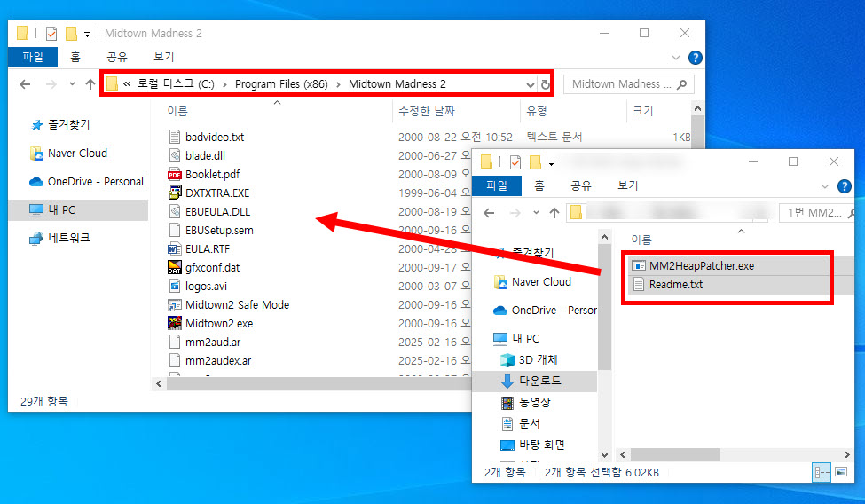This screenshot has width=865, height=504.
Task: Select the gfxconf.dat file icon
Action: (x=174, y=267)
